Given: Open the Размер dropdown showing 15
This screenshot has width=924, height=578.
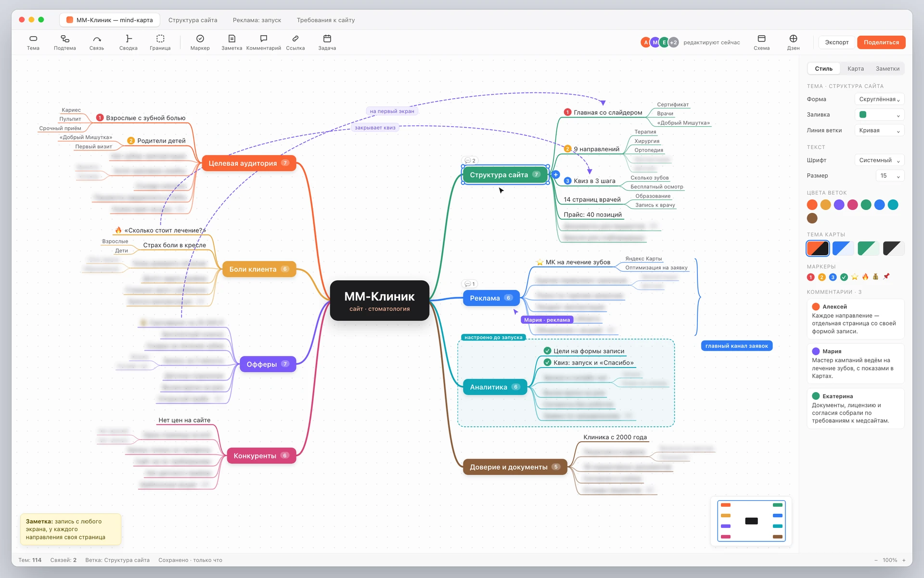Looking at the screenshot, I should [890, 175].
